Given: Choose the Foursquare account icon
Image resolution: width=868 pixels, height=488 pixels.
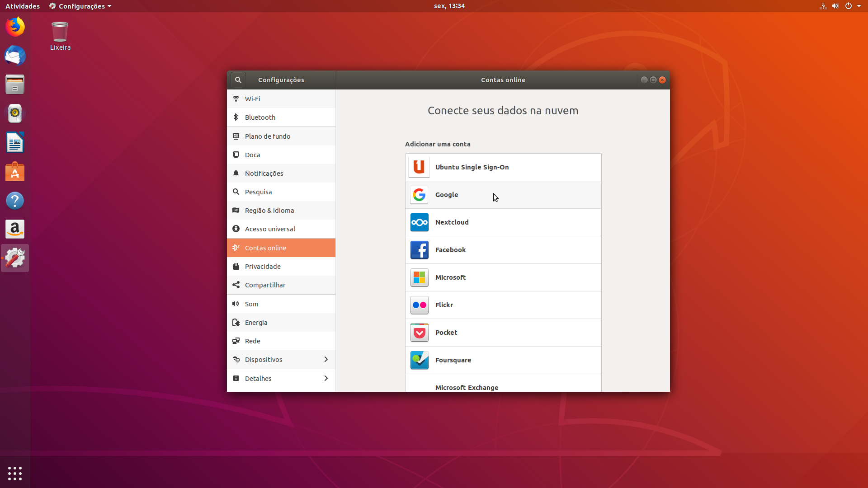Looking at the screenshot, I should [419, 360].
